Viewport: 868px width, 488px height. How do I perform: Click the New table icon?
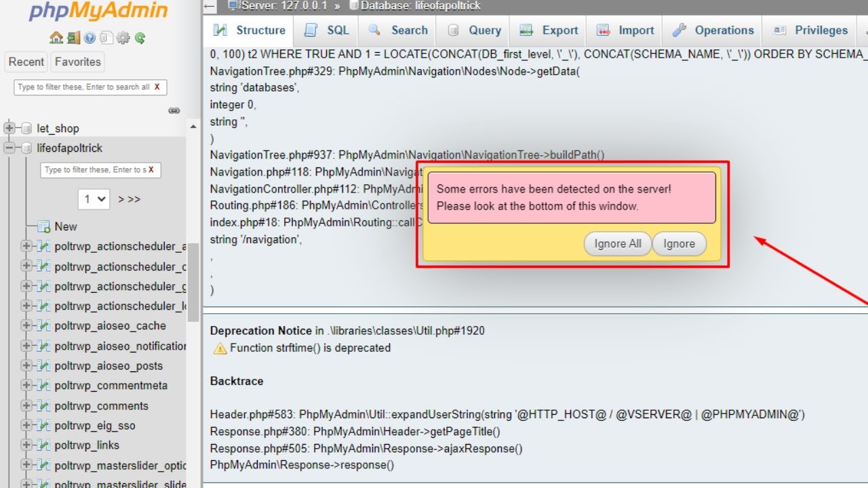pyautogui.click(x=44, y=226)
